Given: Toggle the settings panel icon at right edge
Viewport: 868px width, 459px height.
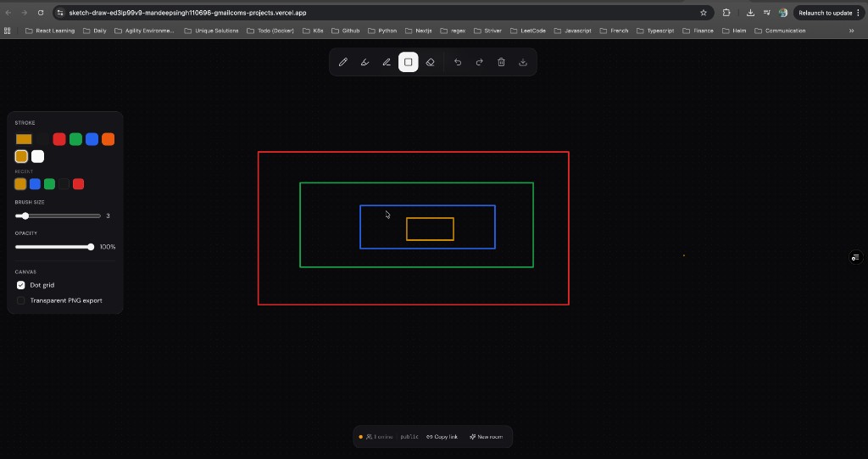Looking at the screenshot, I should coord(855,257).
